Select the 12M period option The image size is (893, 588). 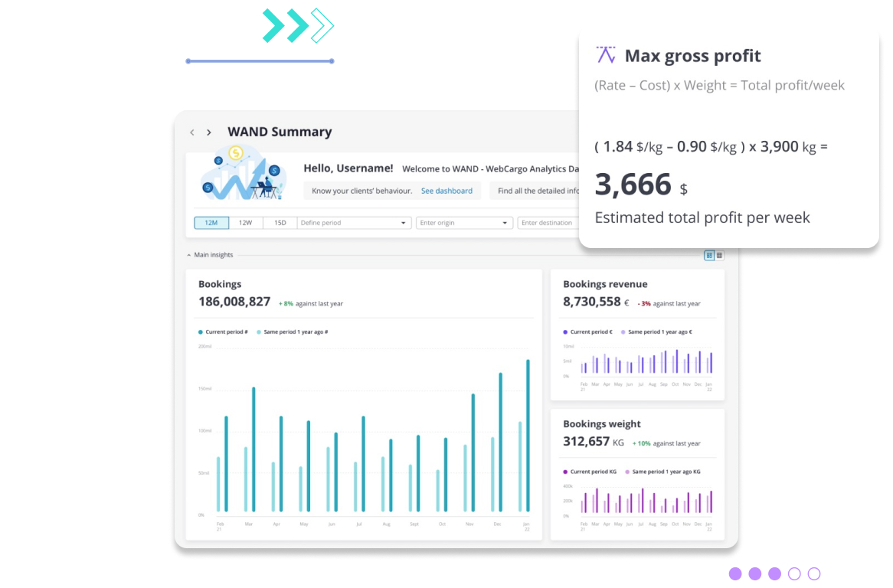211,223
